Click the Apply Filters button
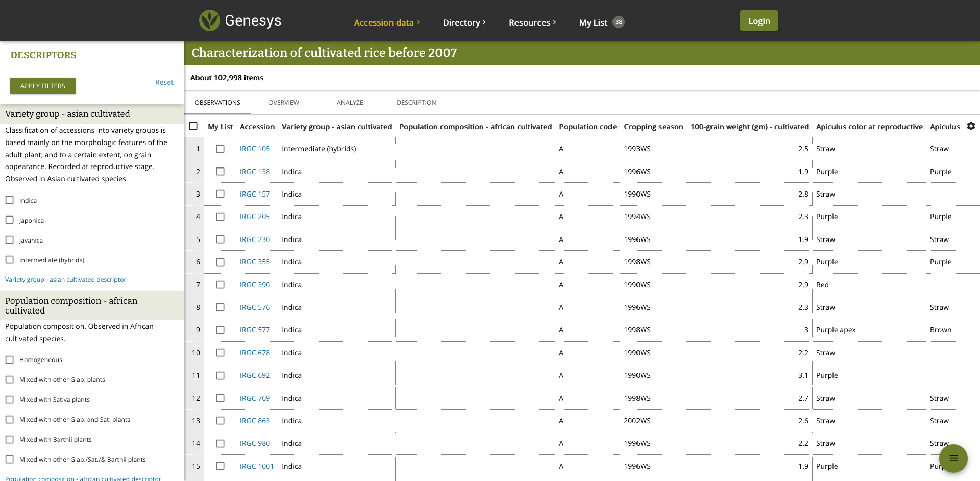Screen dimensions: 980x481 pyautogui.click(x=43, y=86)
